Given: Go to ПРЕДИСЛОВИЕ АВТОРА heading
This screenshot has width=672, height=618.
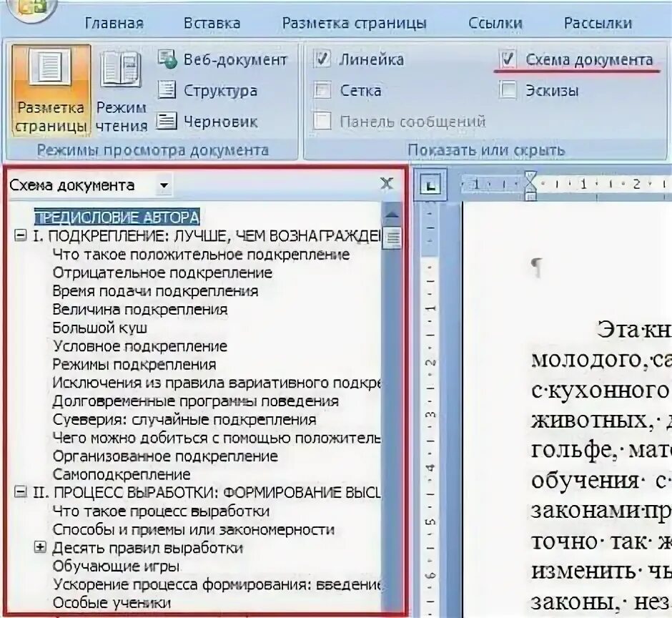Looking at the screenshot, I should pyautogui.click(x=117, y=217).
